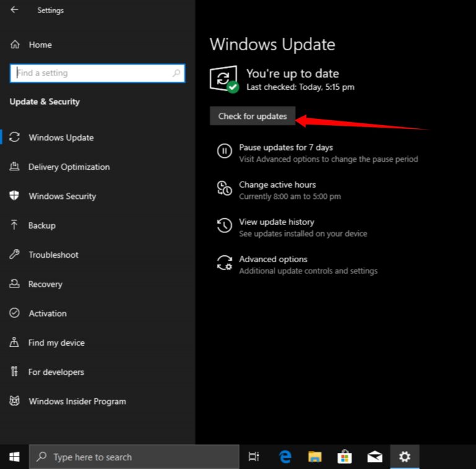Open Microsoft Store from the taskbar
The image size is (476, 469).
(345, 457)
